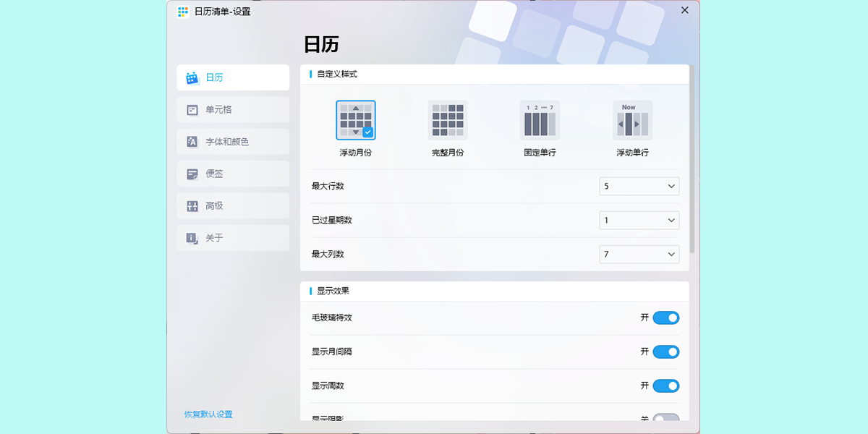Pick the 固定单行 layout icon

[540, 120]
